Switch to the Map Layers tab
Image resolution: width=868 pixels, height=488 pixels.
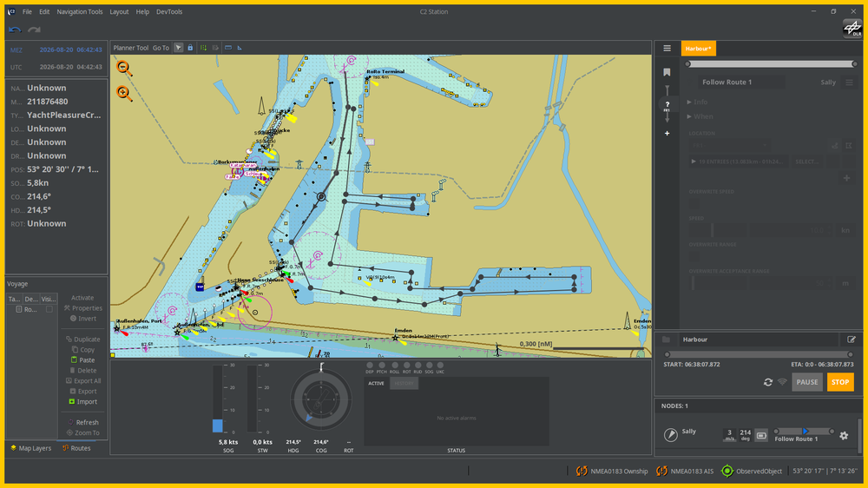click(x=31, y=448)
